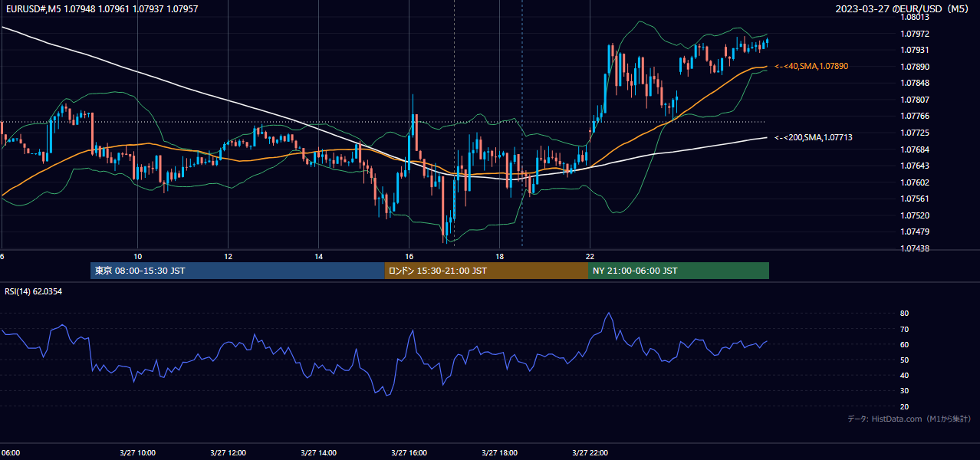Screen dimensions: 980x460
Task: Click hour marker 22 under price chart
Action: [590, 256]
